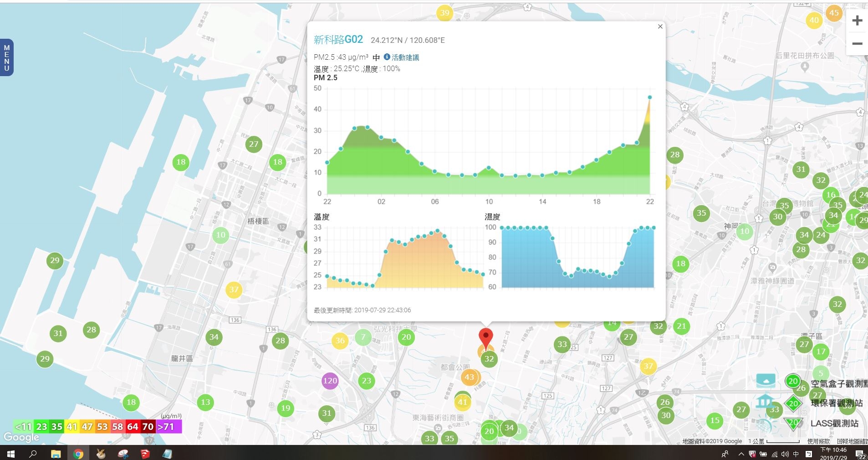The image size is (868, 460).
Task: Toggle the 中 IME input mode indicator
Action: coord(796,454)
